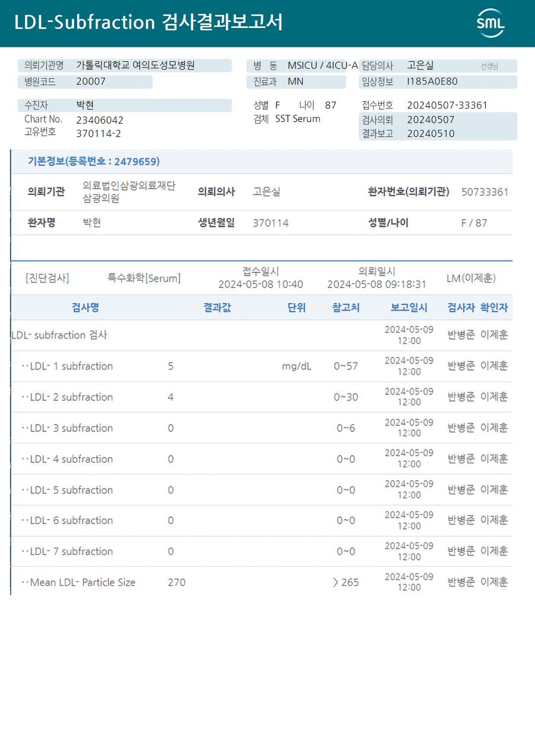Click the '보고일시' column header
Screen dimensions: 535x756
click(409, 308)
